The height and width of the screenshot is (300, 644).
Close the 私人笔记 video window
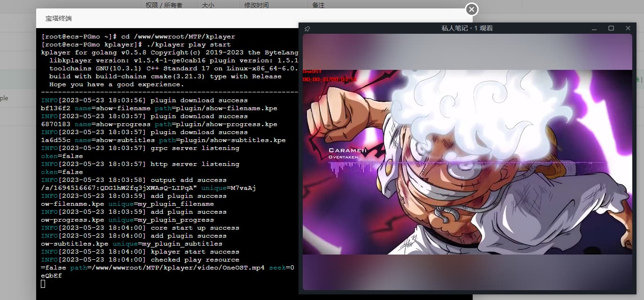click(x=628, y=29)
